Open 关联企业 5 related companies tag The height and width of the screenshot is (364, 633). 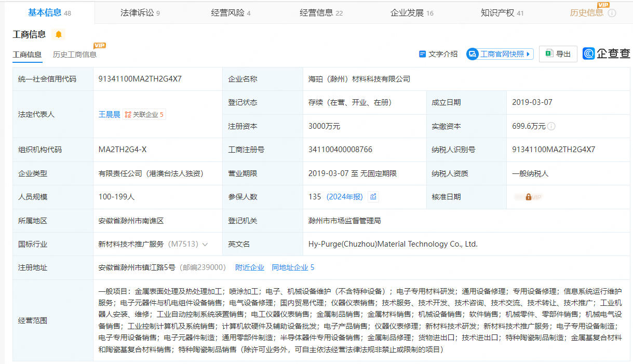pyautogui.click(x=144, y=114)
